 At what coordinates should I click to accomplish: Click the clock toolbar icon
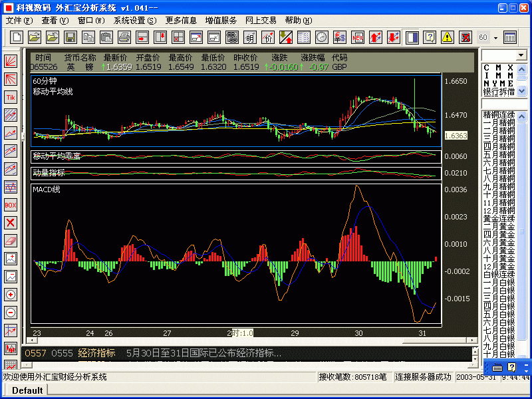coord(322,37)
